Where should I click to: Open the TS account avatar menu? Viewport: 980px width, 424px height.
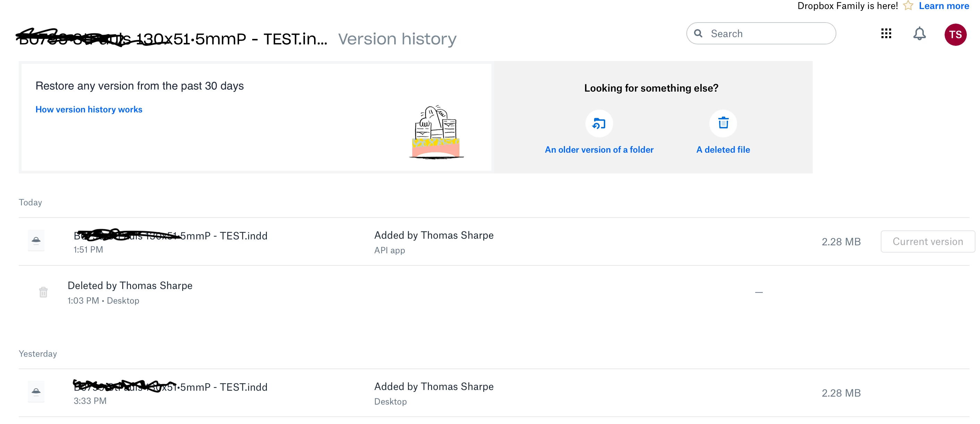click(x=955, y=35)
